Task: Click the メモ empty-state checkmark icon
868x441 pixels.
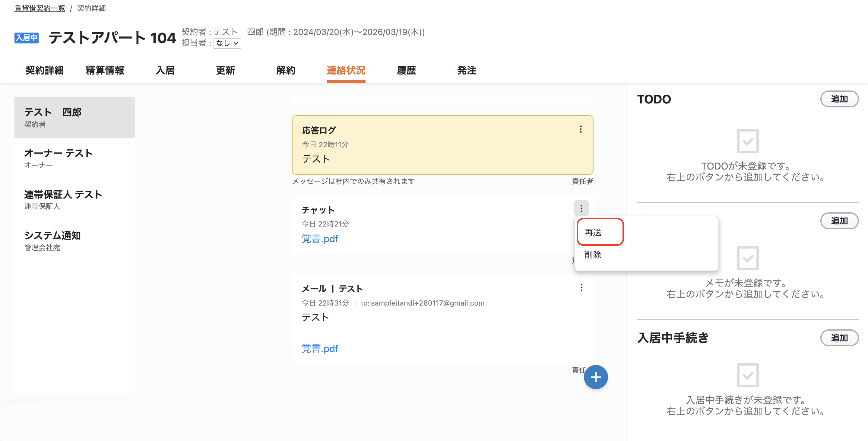Action: (748, 258)
